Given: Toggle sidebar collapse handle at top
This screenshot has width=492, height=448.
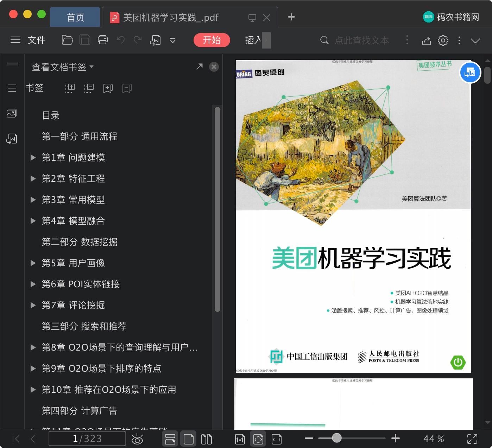Looking at the screenshot, I should coord(13,64).
